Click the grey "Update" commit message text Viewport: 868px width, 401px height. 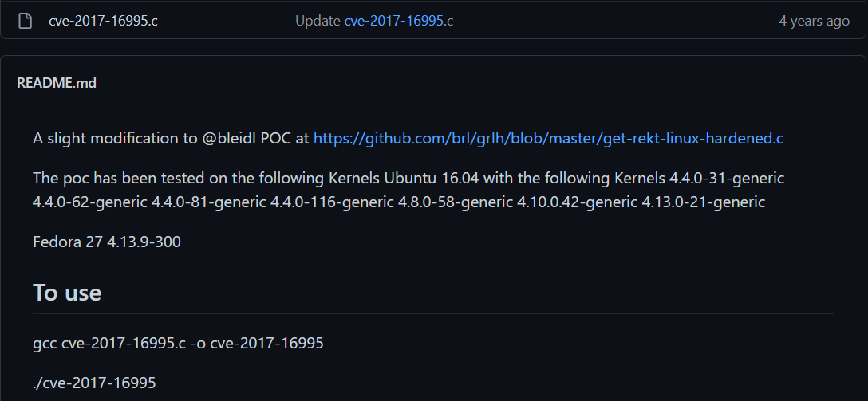(318, 21)
